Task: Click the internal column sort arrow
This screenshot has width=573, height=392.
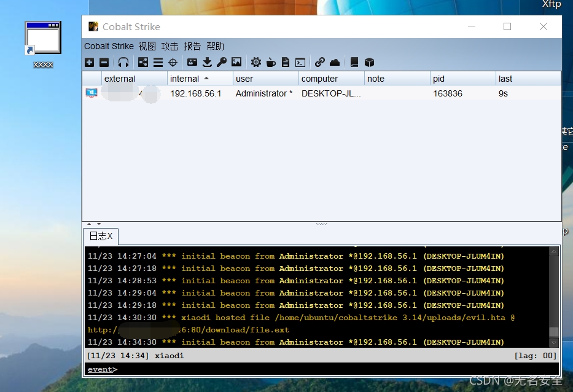Action: [206, 78]
